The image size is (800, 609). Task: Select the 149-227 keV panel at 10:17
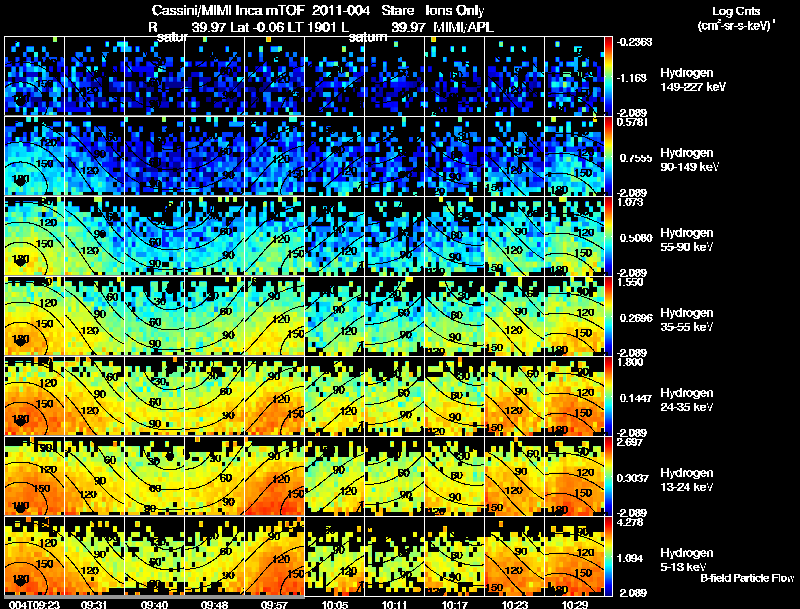click(454, 76)
